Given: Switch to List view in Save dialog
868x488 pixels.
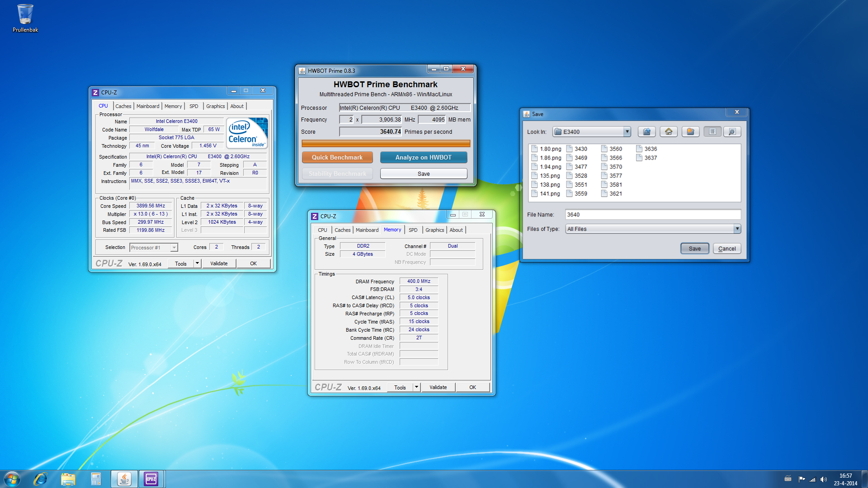Looking at the screenshot, I should click(x=712, y=131).
